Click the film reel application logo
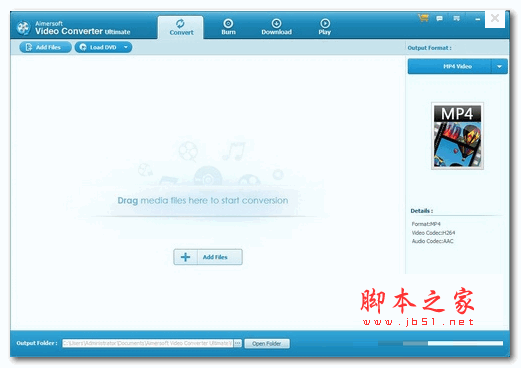 pos(23,28)
